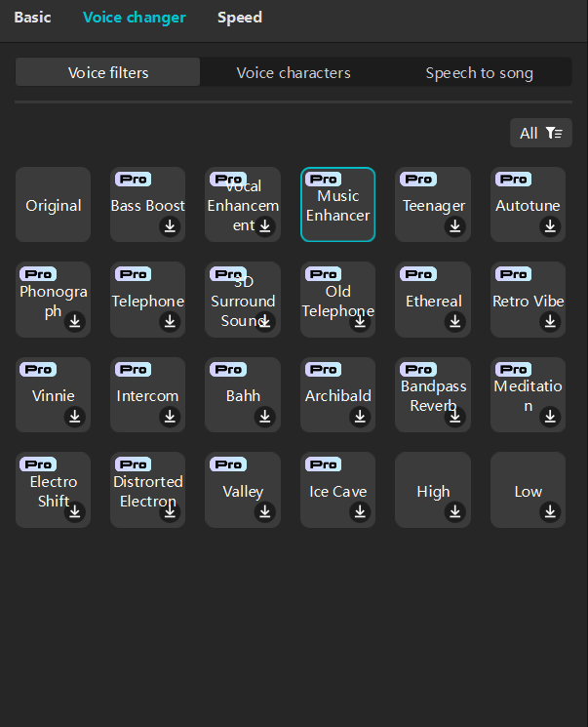Open the All filter dropdown
Image resolution: width=588 pixels, height=727 pixels.
(x=541, y=133)
